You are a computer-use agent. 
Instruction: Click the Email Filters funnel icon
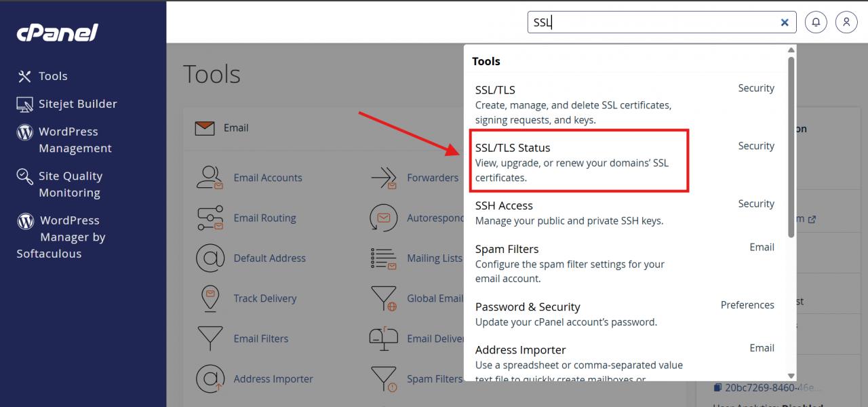coord(210,338)
